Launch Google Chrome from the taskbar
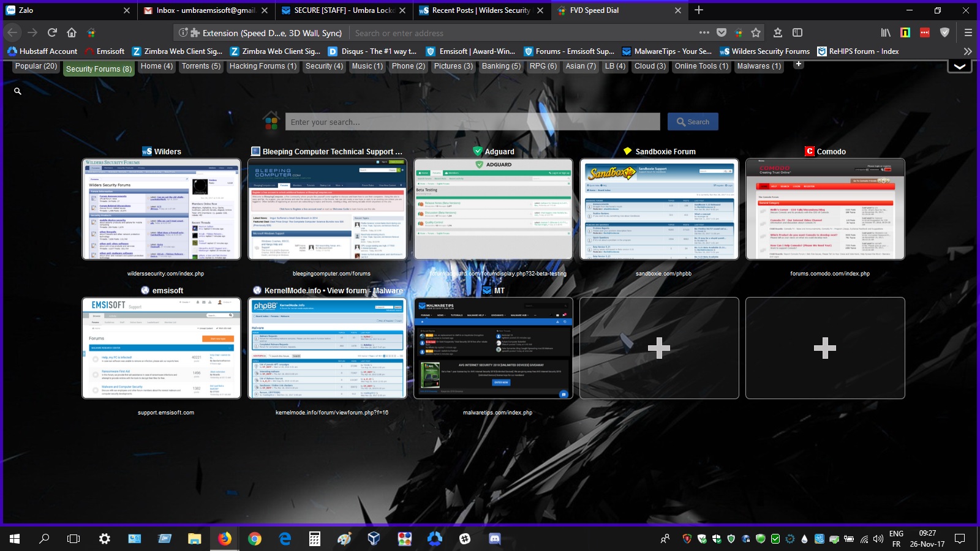This screenshot has width=980, height=551. 255,539
